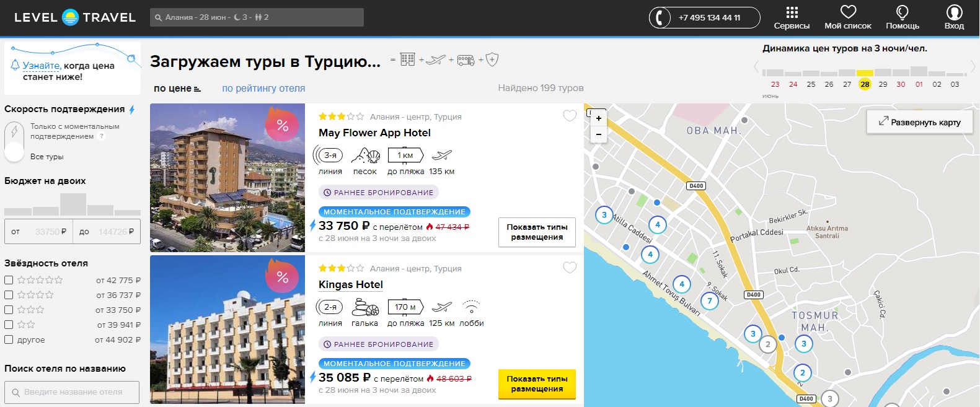Viewport: 980px width, 407px height.
Task: Click Моментальное подтверждение badge on Kingas Hotel
Action: click(394, 364)
